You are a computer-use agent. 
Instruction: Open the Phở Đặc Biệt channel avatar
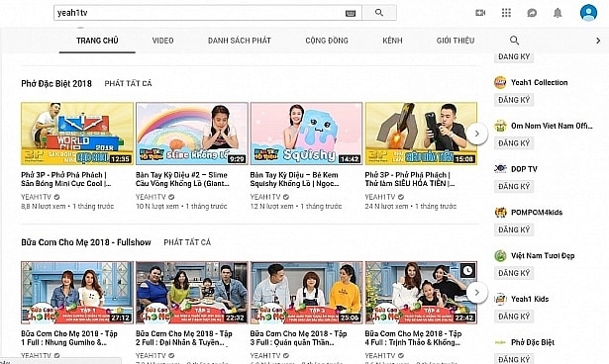tap(500, 342)
